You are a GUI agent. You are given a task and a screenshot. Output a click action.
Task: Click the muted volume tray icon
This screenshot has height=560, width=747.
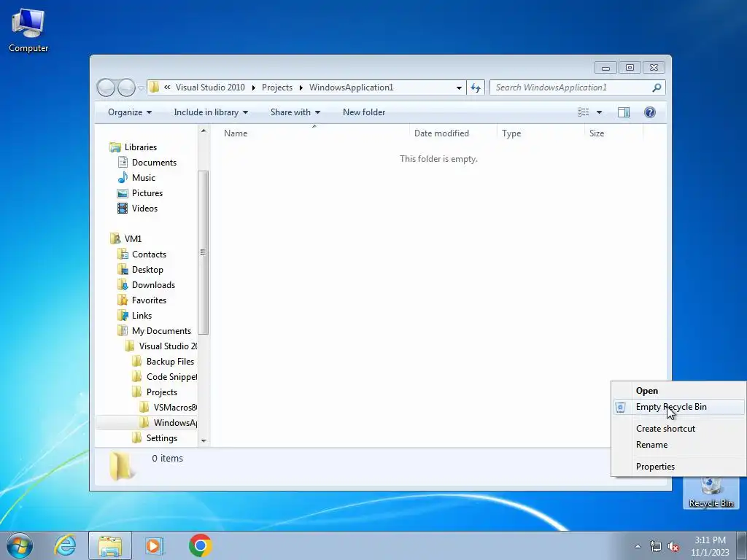click(673, 547)
